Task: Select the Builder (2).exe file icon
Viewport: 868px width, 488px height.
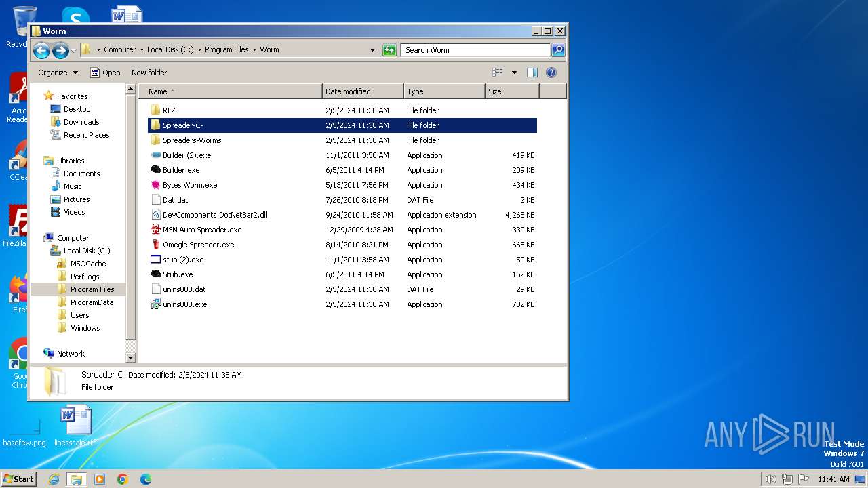Action: click(x=155, y=155)
